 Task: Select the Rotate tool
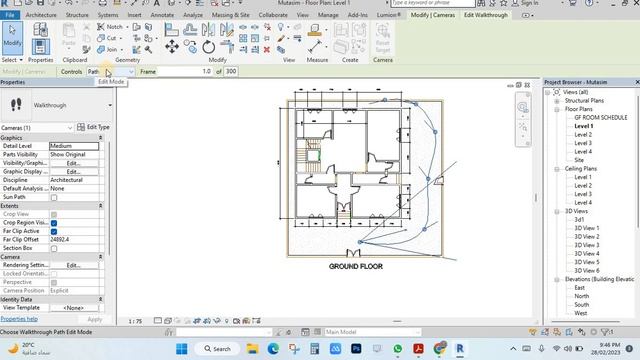pyautogui.click(x=209, y=47)
